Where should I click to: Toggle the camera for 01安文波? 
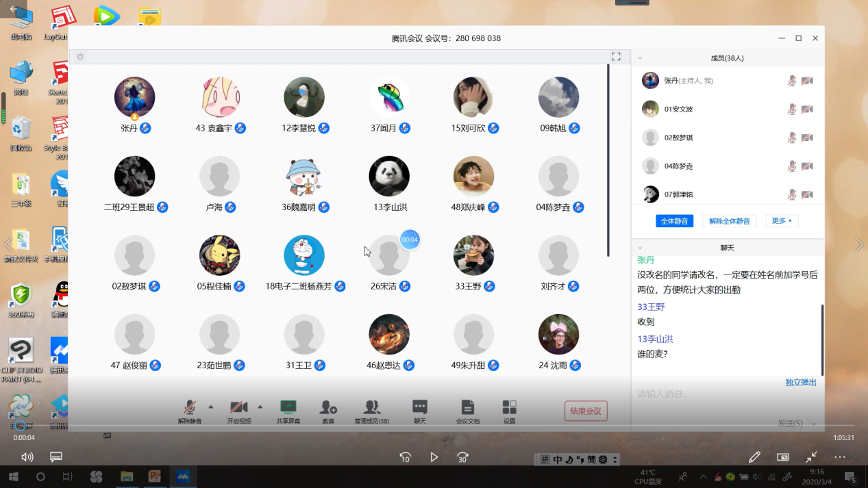[807, 110]
